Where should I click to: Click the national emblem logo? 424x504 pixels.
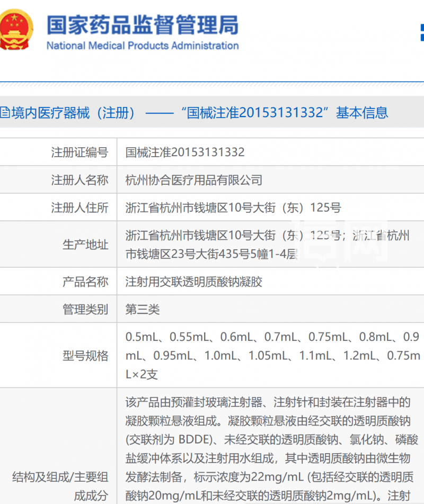pyautogui.click(x=15, y=30)
